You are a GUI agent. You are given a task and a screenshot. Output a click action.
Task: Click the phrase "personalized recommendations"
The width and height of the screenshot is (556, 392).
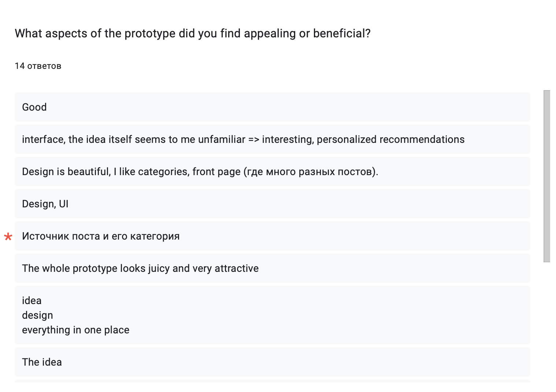coord(390,140)
